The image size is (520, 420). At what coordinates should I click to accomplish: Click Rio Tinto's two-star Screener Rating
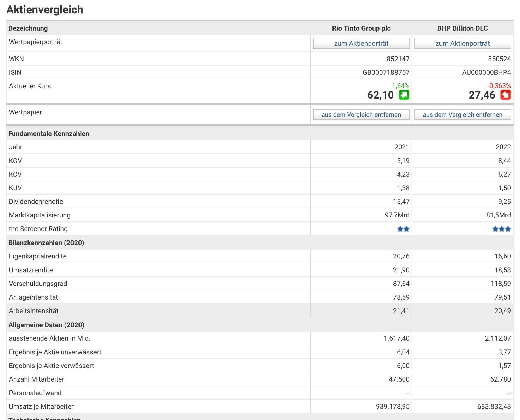coord(403,229)
